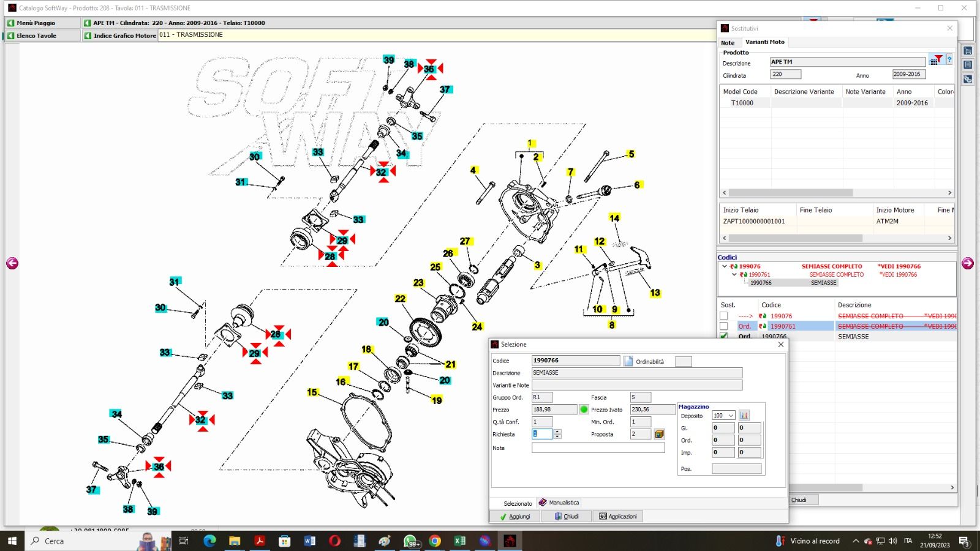Switch to the Note tab

click(x=728, y=43)
